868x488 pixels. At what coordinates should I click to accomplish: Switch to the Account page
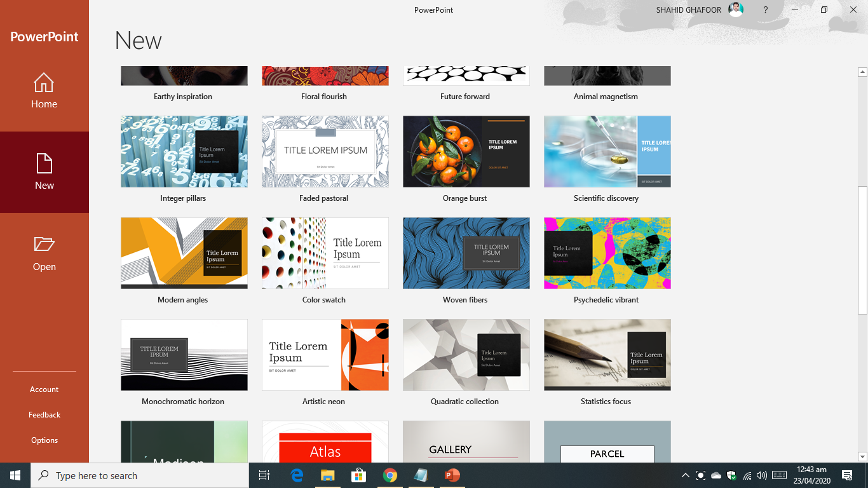44,389
